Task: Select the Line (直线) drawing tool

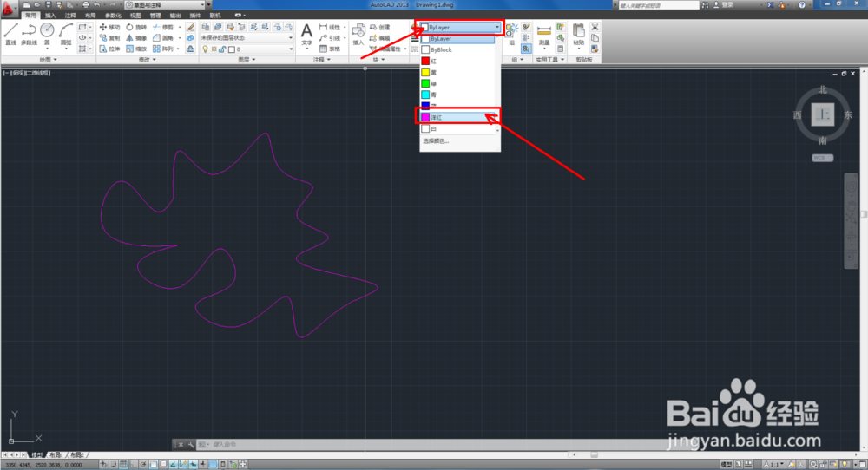Action: click(11, 34)
